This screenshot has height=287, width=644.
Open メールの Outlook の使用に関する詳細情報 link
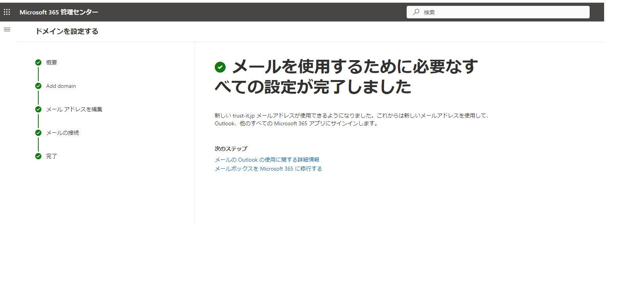(x=267, y=160)
